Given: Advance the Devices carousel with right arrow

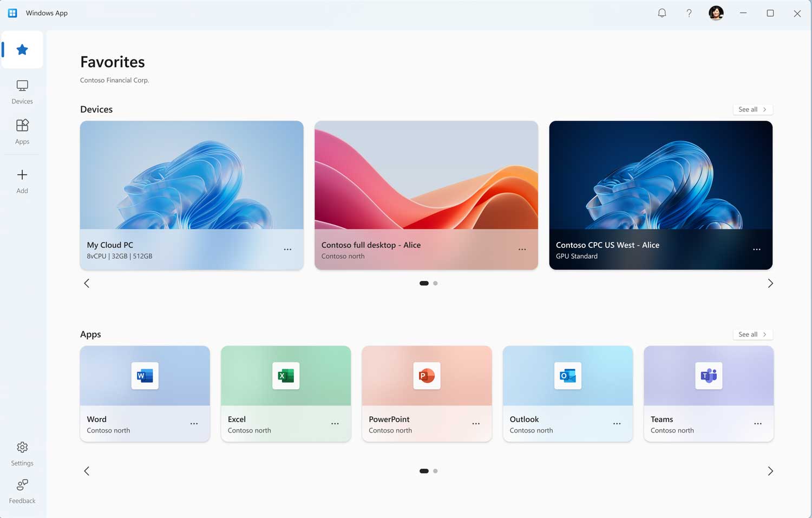Looking at the screenshot, I should 770,283.
